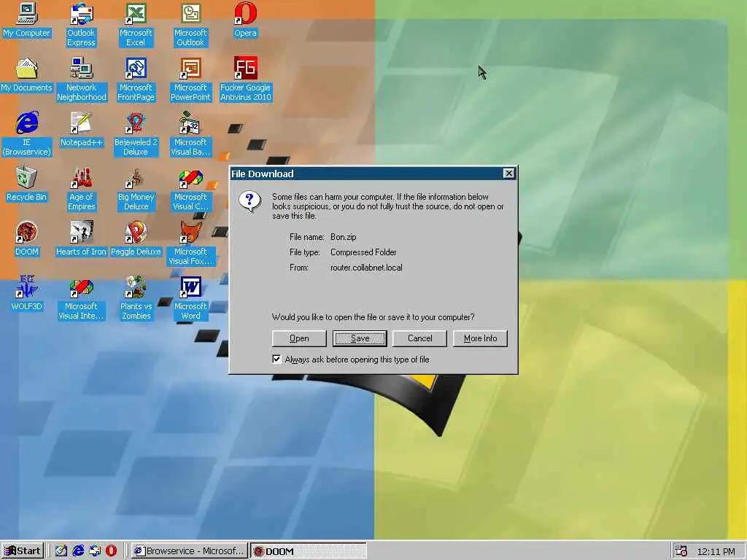Screen dimensions: 747x560
Task: Click the Compressed Folder file type text
Action: click(363, 252)
